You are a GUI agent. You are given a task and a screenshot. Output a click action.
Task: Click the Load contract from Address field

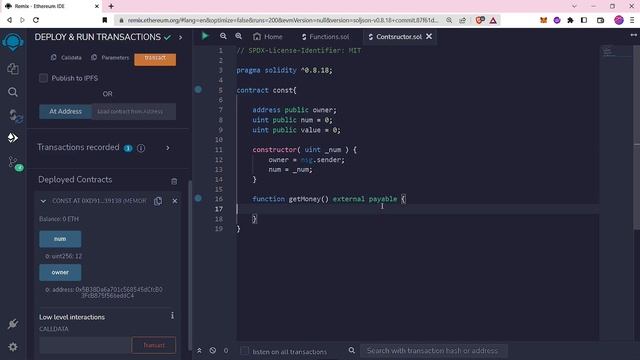click(134, 111)
